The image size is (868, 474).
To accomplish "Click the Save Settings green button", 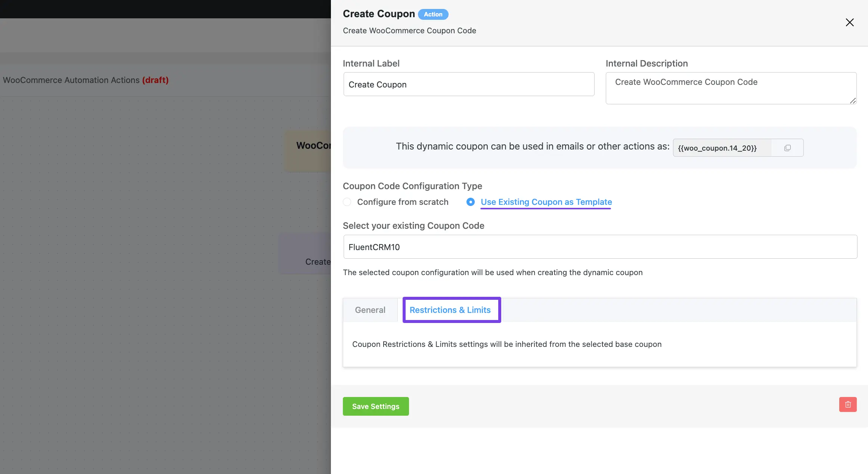I will pyautogui.click(x=375, y=406).
